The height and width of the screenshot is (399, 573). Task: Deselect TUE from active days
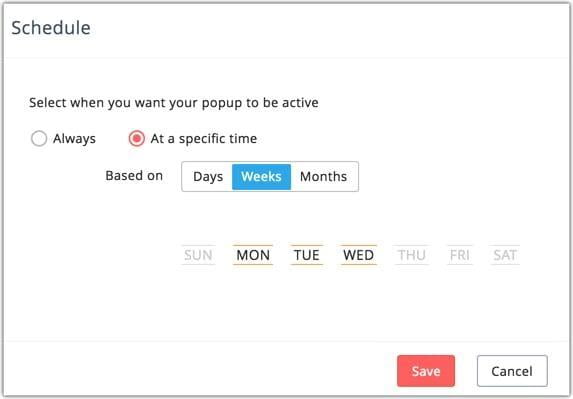pos(307,255)
